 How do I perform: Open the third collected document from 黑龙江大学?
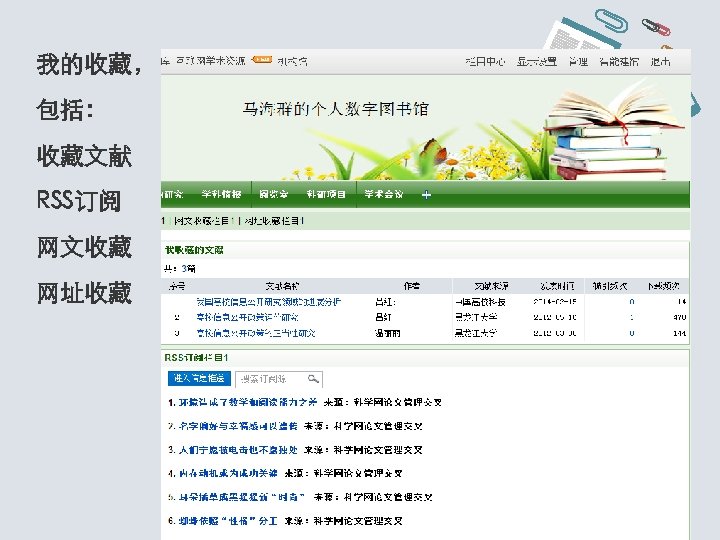click(255, 333)
